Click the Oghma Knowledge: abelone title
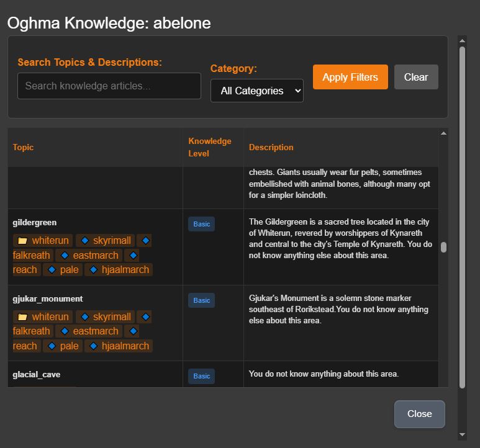Image resolution: width=480 pixels, height=448 pixels. click(109, 23)
